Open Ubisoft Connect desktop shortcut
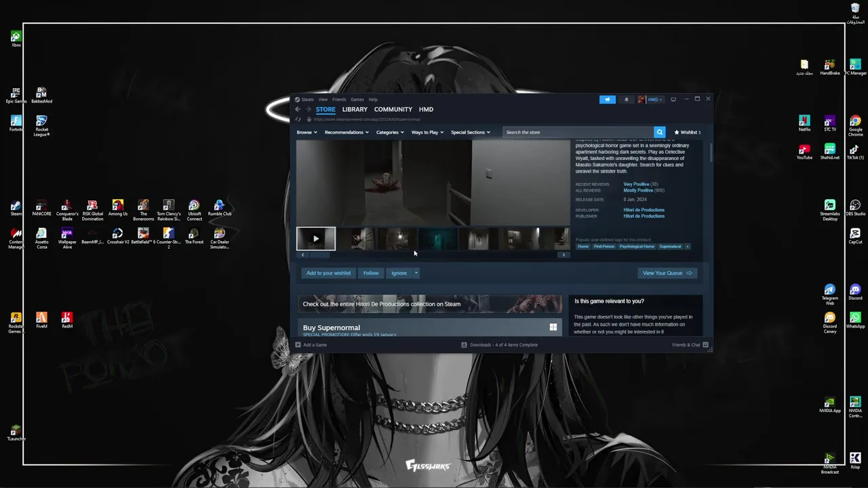Screen dimensions: 868x488 click(x=194, y=210)
